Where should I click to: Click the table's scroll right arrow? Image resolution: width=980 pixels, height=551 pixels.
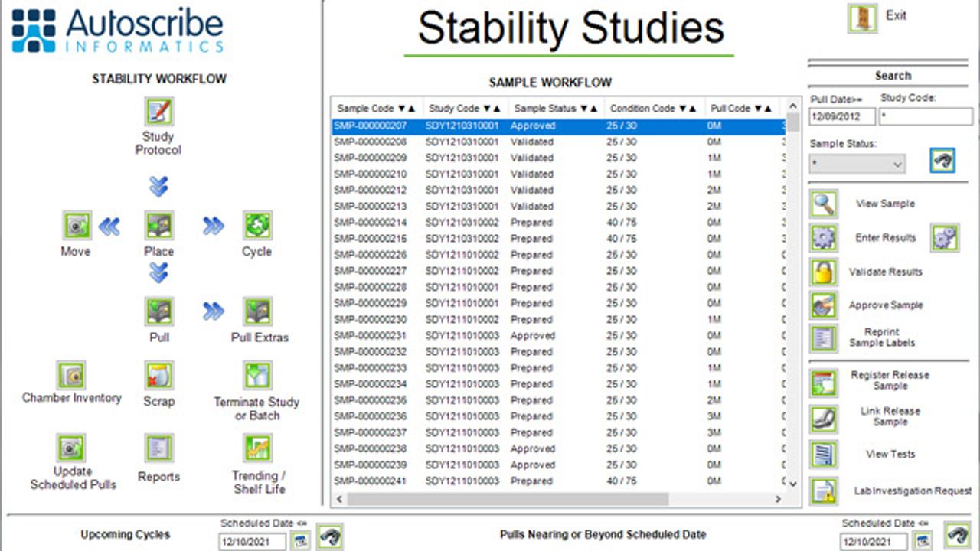pyautogui.click(x=777, y=499)
